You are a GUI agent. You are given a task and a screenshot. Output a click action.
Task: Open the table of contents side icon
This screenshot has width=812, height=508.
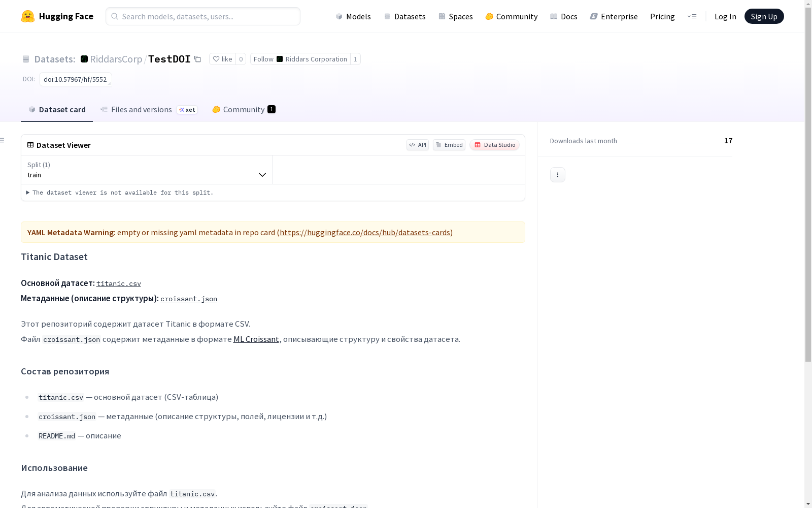pyautogui.click(x=3, y=140)
